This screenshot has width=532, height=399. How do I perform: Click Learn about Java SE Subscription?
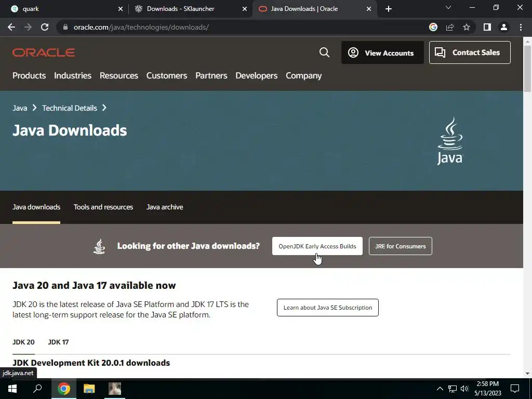tap(328, 308)
